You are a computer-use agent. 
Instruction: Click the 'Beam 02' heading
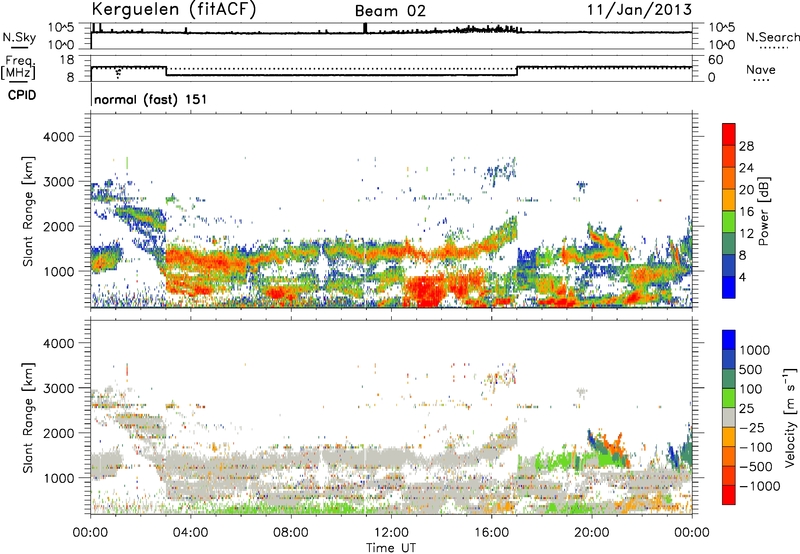[x=390, y=11]
